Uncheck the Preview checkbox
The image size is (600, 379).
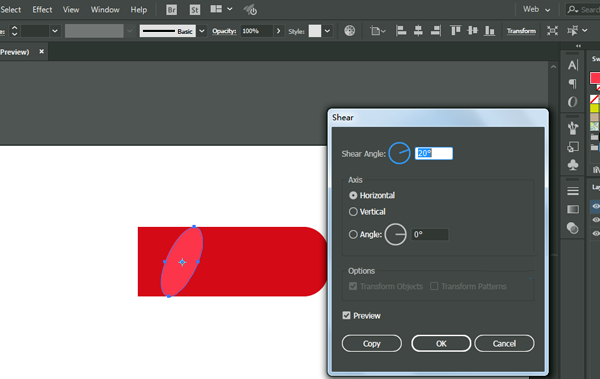click(x=347, y=315)
